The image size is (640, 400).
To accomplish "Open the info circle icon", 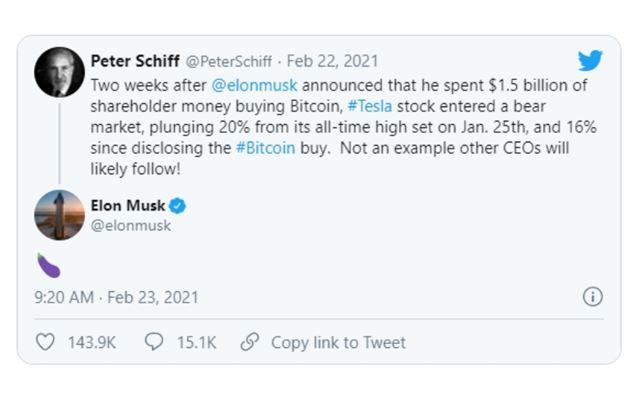I will (592, 297).
